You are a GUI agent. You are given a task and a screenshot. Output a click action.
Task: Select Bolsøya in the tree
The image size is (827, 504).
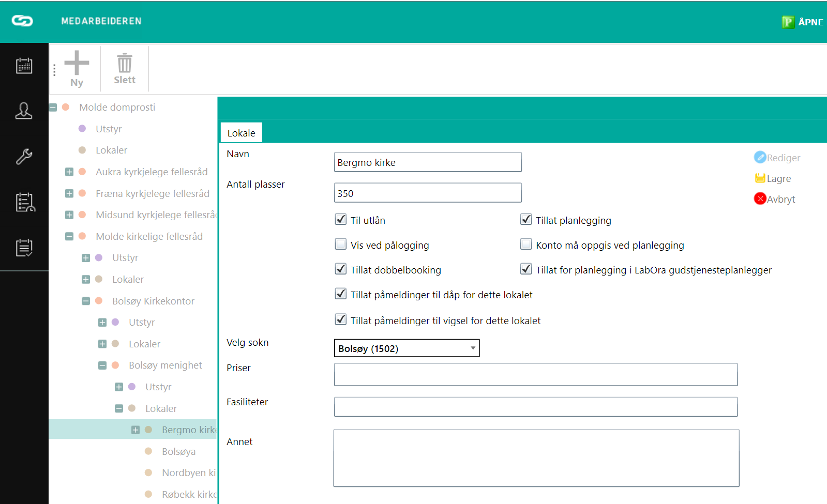[x=178, y=451]
